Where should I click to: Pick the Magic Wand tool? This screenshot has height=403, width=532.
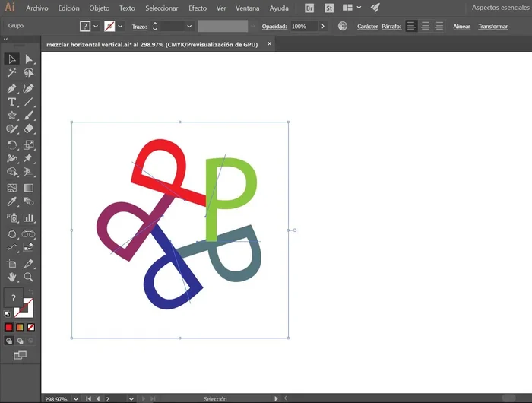click(x=12, y=72)
